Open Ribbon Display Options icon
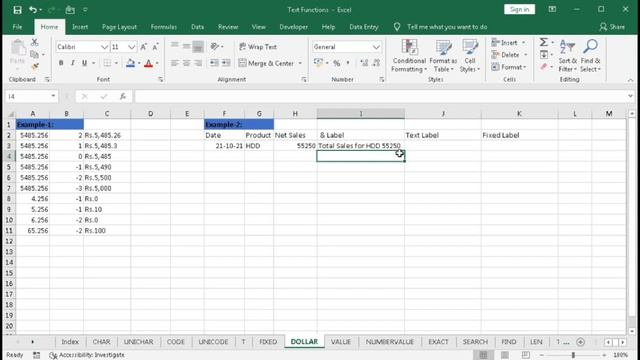Viewport: 640px width, 360px height. point(552,9)
